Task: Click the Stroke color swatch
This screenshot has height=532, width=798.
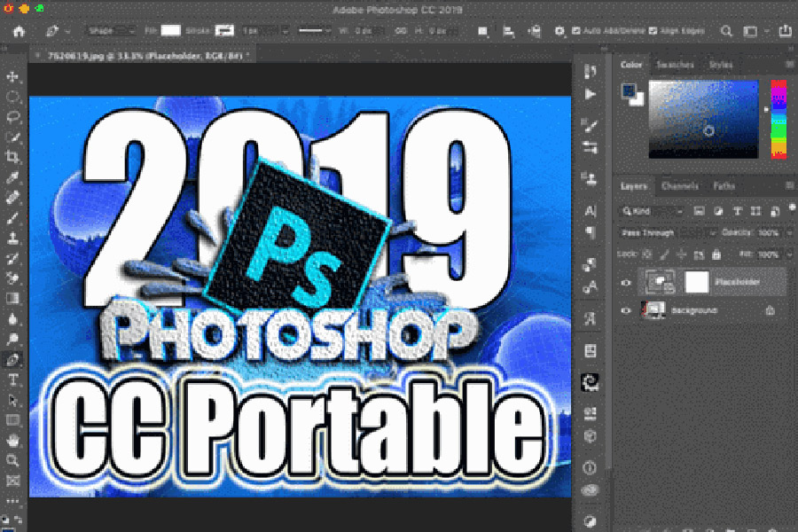Action: point(224,31)
